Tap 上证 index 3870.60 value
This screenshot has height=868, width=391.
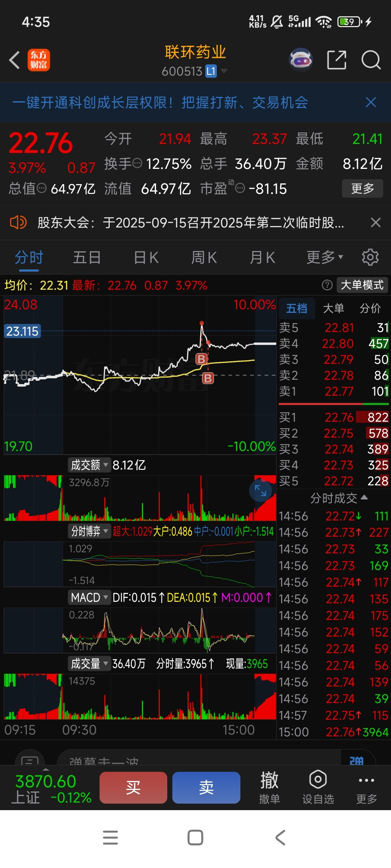coord(46,781)
